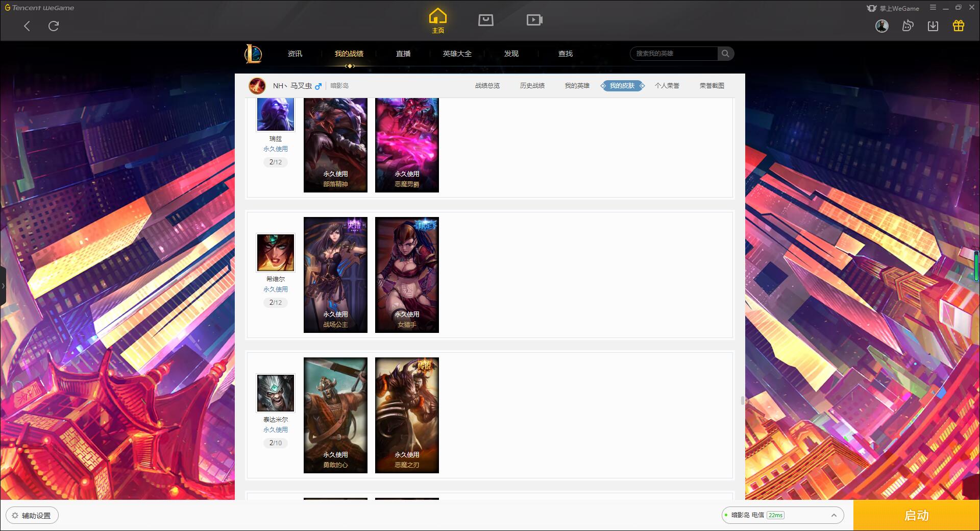Viewport: 980px width, 531px height.
Task: Open the 我的战绩 tab
Action: click(x=349, y=54)
